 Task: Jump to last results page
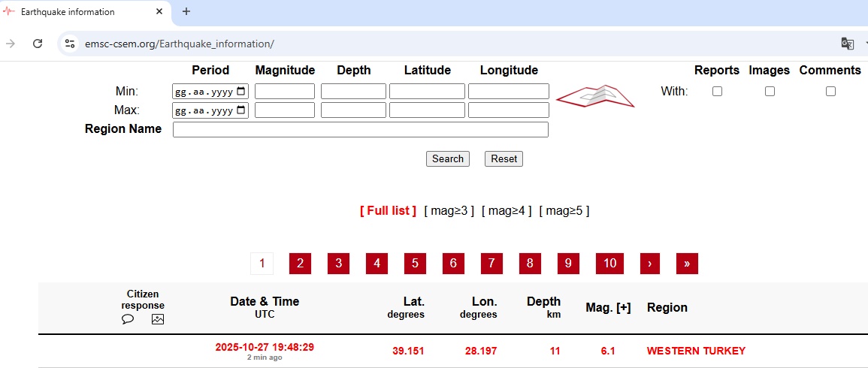(687, 264)
